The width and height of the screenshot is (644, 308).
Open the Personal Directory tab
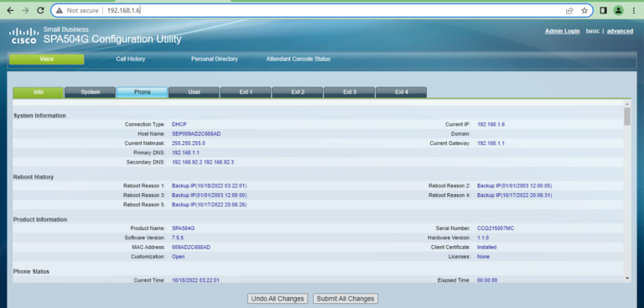click(x=215, y=60)
